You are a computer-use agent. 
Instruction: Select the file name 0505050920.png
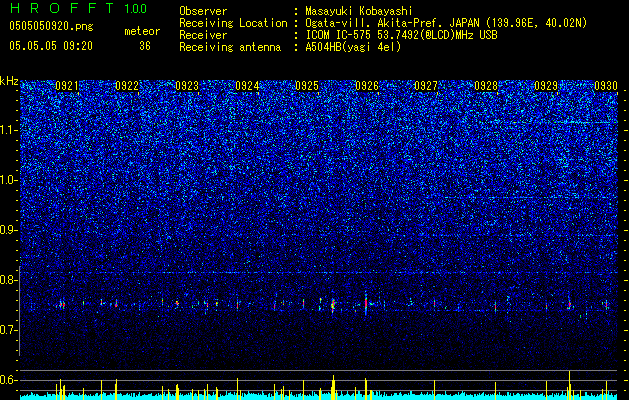coord(51,26)
